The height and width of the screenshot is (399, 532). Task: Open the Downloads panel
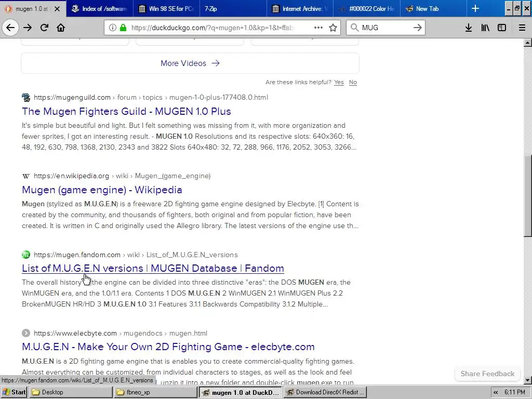(469, 28)
